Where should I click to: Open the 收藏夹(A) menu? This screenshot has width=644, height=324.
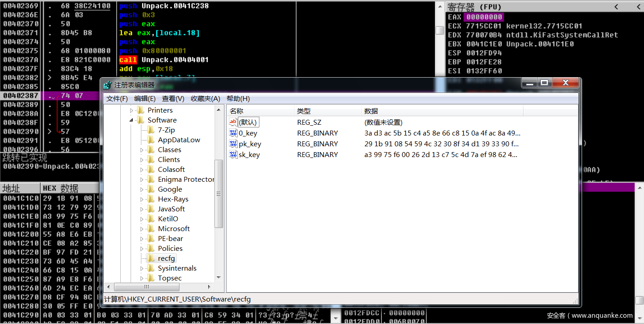pos(206,99)
